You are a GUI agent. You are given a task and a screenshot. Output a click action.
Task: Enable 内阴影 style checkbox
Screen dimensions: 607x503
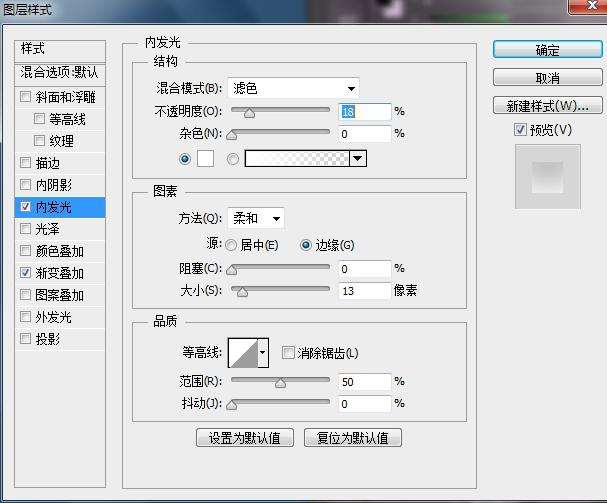coord(25,185)
